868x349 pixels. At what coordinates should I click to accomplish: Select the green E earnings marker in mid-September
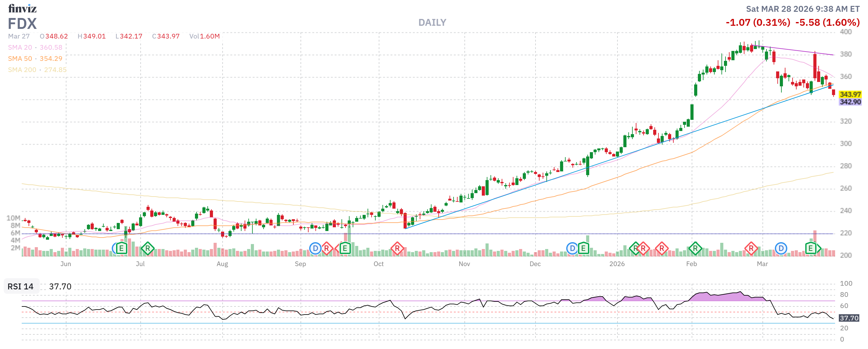(x=344, y=249)
